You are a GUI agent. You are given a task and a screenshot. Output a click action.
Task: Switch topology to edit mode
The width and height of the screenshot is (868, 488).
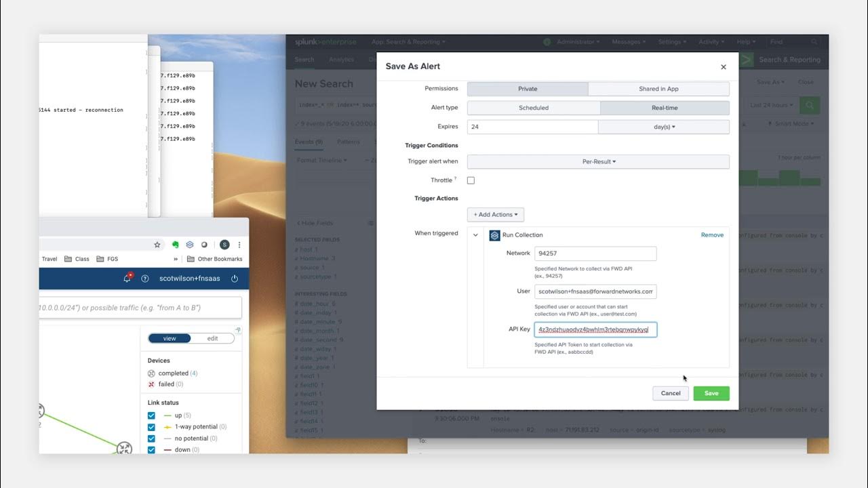(212, 338)
